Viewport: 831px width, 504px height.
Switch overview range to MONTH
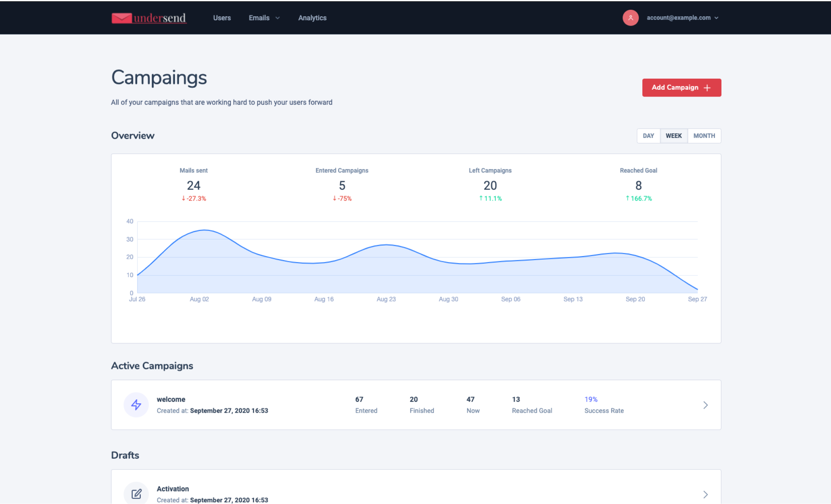704,136
